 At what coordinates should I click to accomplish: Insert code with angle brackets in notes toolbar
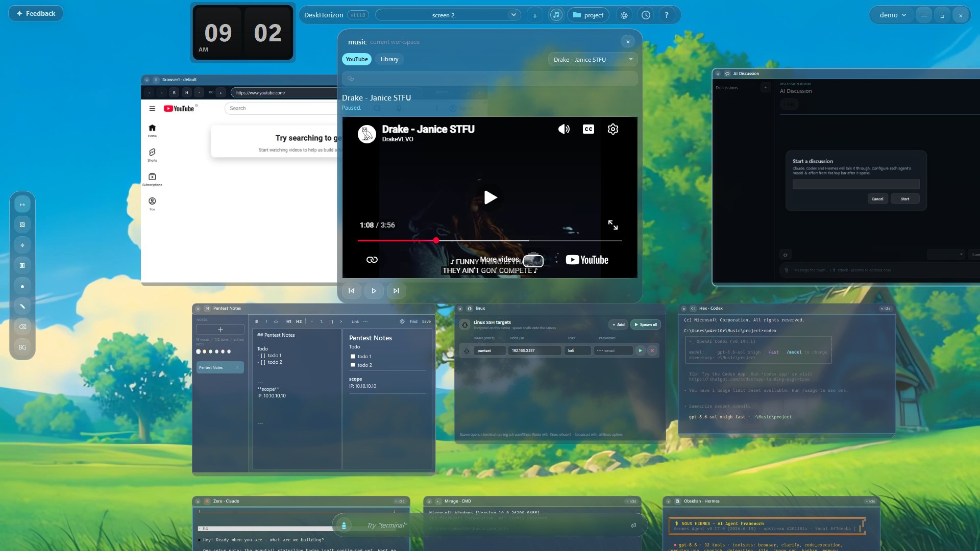pos(276,321)
